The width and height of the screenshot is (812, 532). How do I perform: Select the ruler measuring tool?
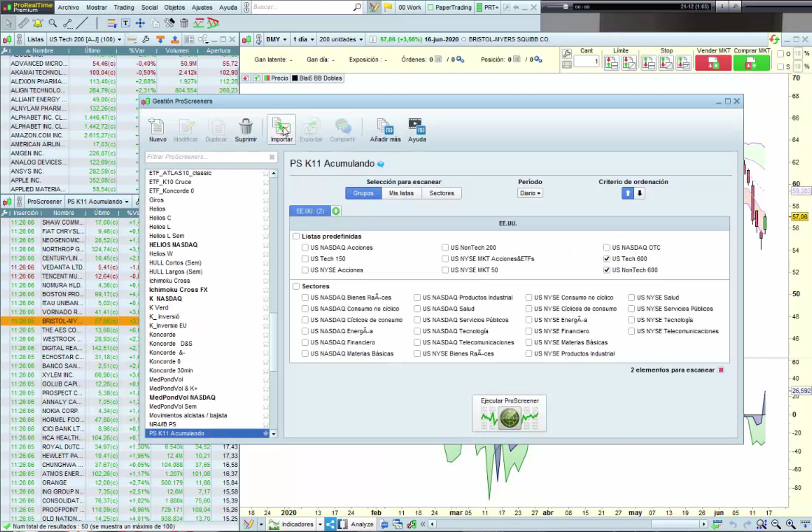point(23,23)
